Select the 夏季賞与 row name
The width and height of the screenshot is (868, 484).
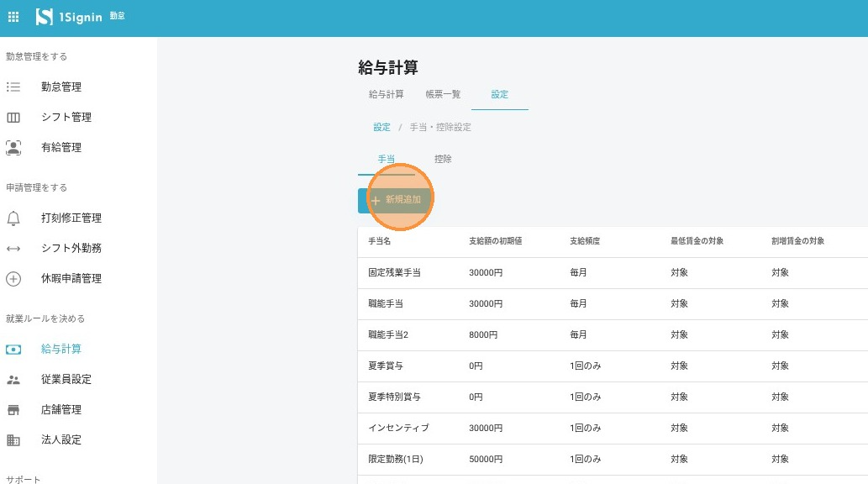coord(386,366)
